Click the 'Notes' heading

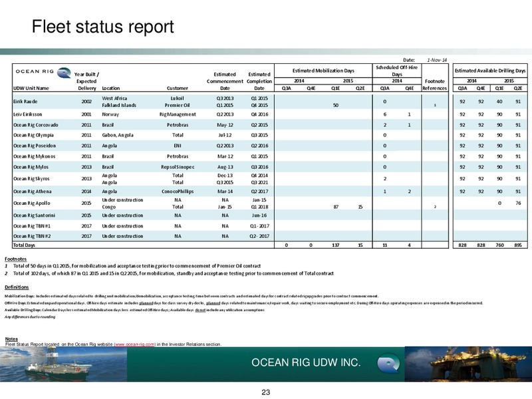[x=11, y=339]
